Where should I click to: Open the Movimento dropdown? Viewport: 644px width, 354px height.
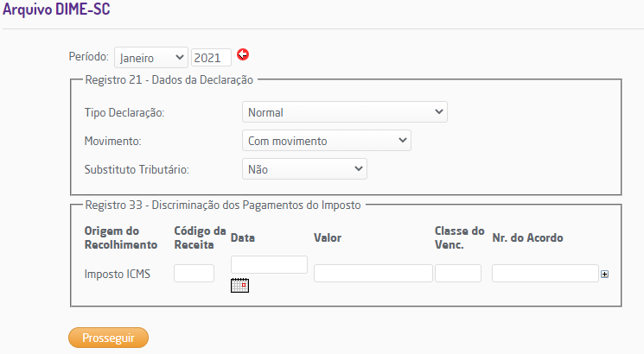coord(326,141)
